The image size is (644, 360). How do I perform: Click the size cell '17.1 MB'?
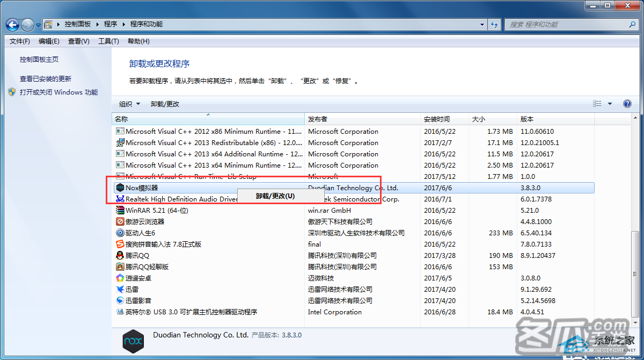(500, 143)
